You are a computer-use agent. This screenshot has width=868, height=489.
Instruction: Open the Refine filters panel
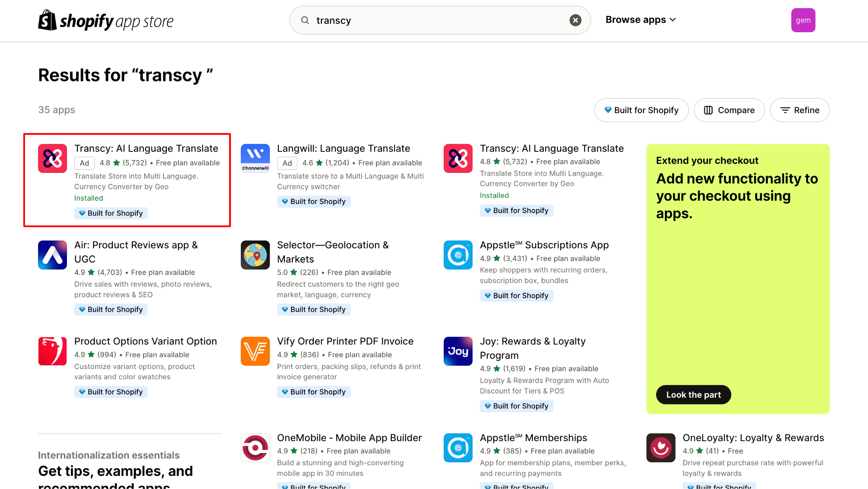tap(799, 110)
